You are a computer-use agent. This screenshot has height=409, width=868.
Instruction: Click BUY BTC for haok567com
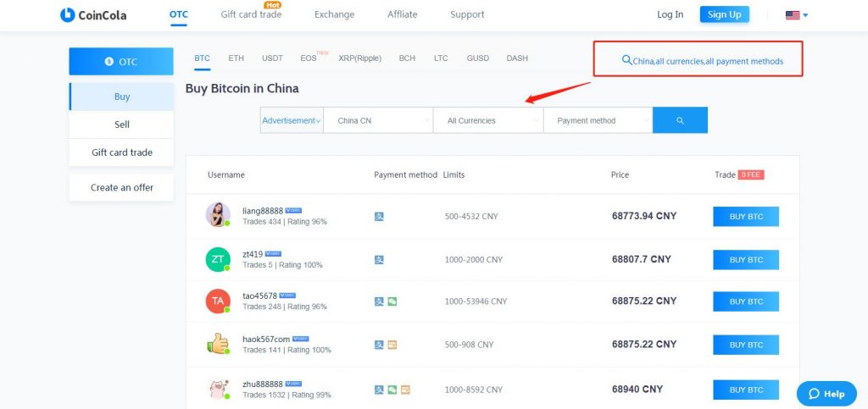coord(746,345)
